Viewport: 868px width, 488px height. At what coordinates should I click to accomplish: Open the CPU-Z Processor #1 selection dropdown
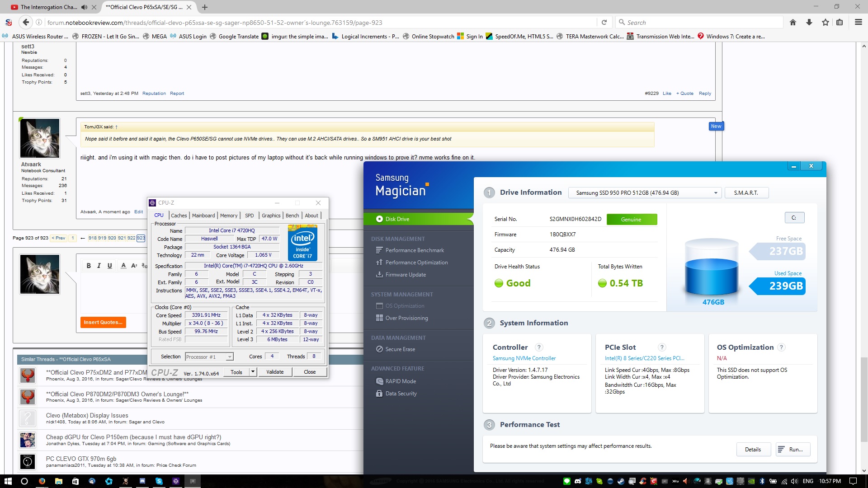[209, 357]
